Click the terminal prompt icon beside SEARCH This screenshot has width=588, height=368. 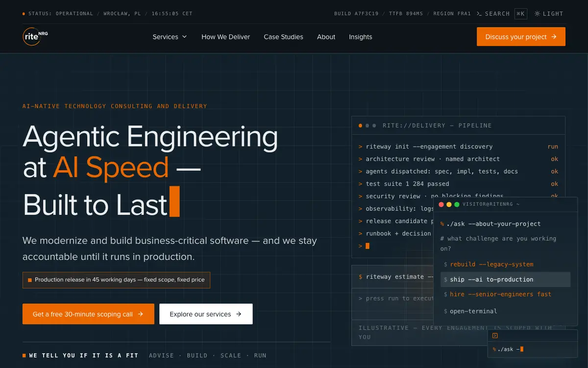click(x=479, y=14)
